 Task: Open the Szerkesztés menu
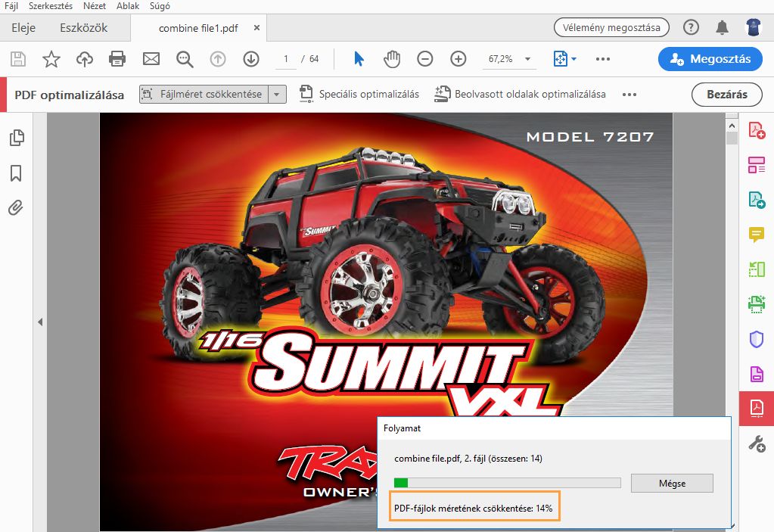pyautogui.click(x=51, y=6)
